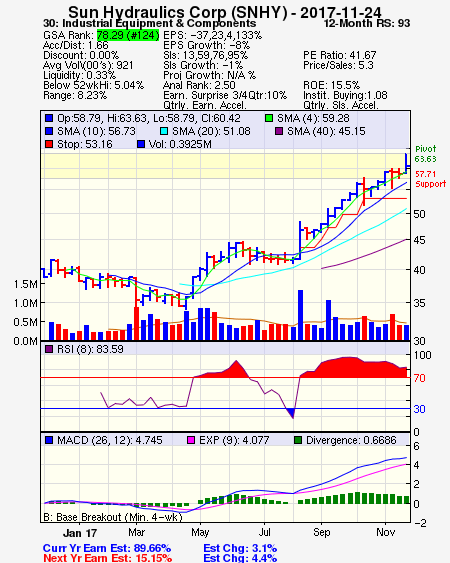Click the Avg Vol(00's): 921 value

tap(88, 65)
